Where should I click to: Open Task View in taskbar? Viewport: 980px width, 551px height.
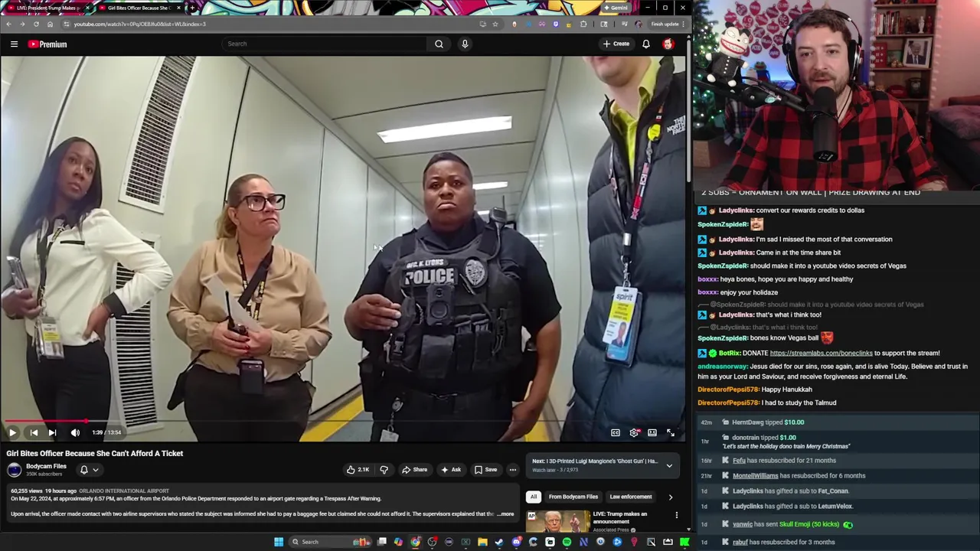382,542
